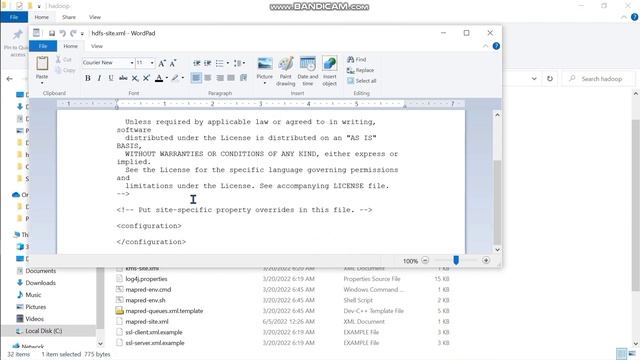Decrease paragraph indent
Image resolution: width=640 pixels, height=360 pixels.
[x=197, y=63]
